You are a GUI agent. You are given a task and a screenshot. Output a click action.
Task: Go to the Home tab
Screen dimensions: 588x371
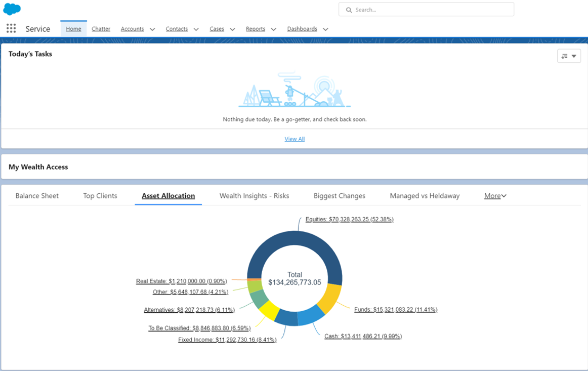tap(73, 29)
